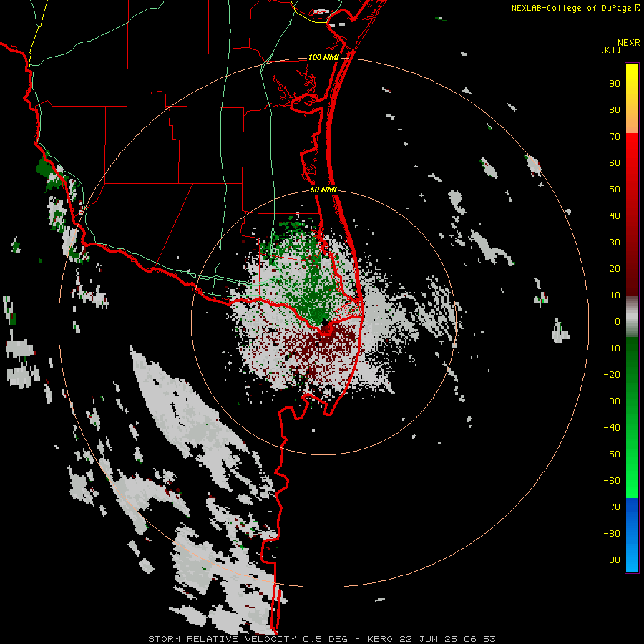Click the 22 JUN 25 date in caption
644x644 pixels.
pos(429,639)
